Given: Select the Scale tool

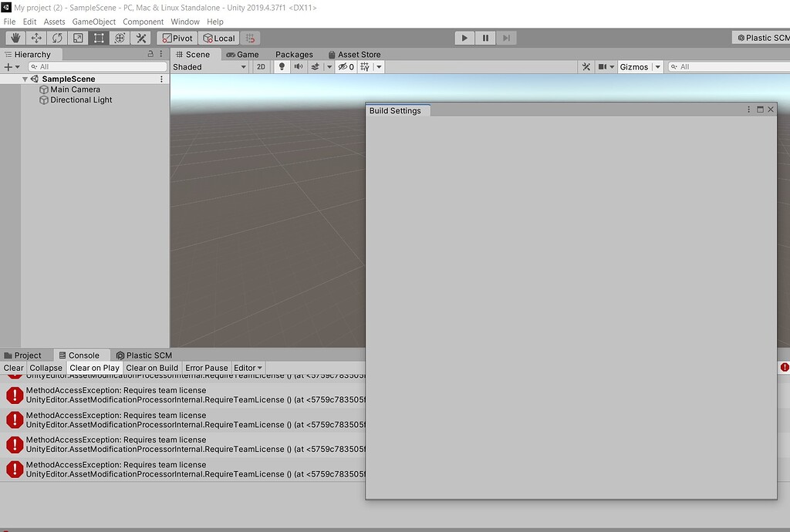Looking at the screenshot, I should [x=77, y=37].
